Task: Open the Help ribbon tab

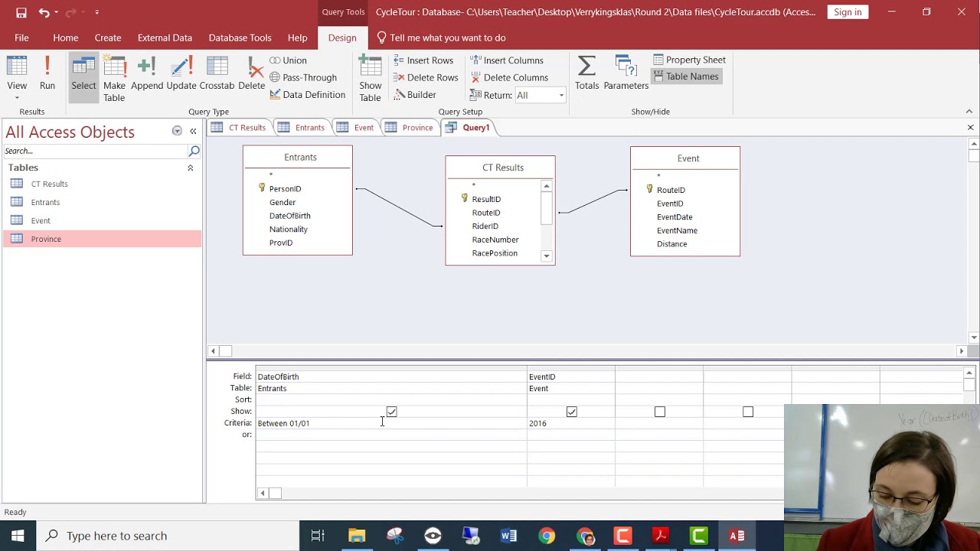Action: coord(298,37)
